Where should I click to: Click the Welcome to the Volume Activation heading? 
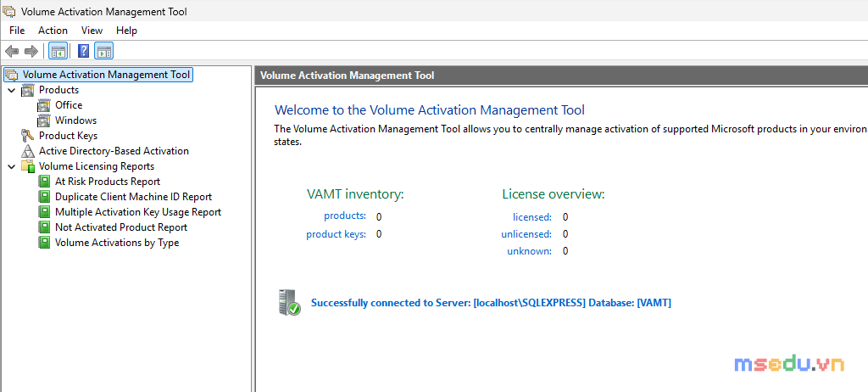pyautogui.click(x=430, y=109)
